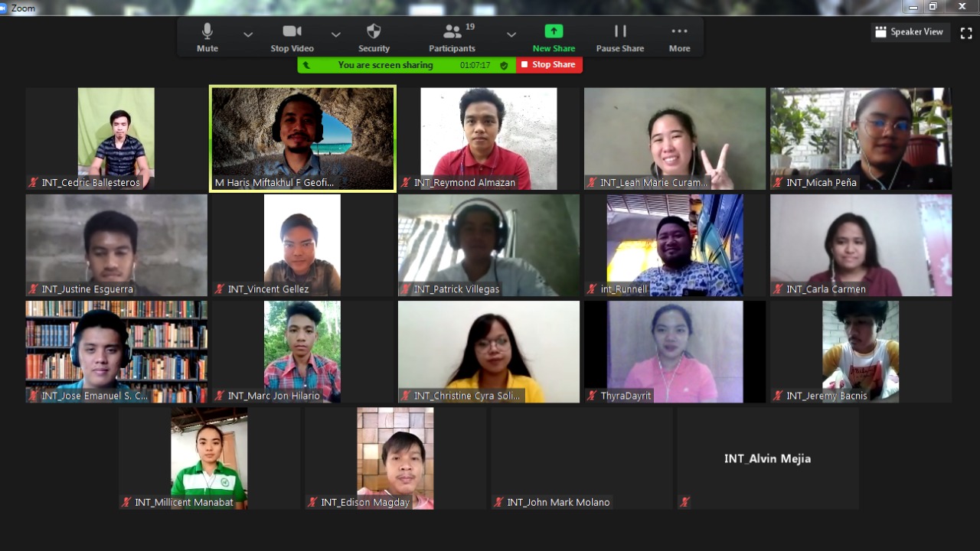
Task: Expand audio options arrow next to Mute
Action: 248,34
